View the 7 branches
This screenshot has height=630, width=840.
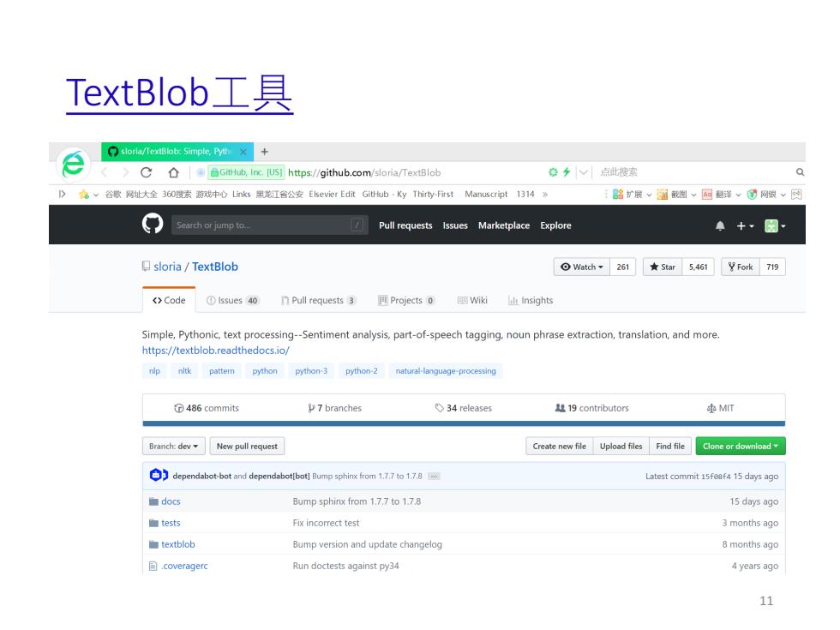click(335, 408)
